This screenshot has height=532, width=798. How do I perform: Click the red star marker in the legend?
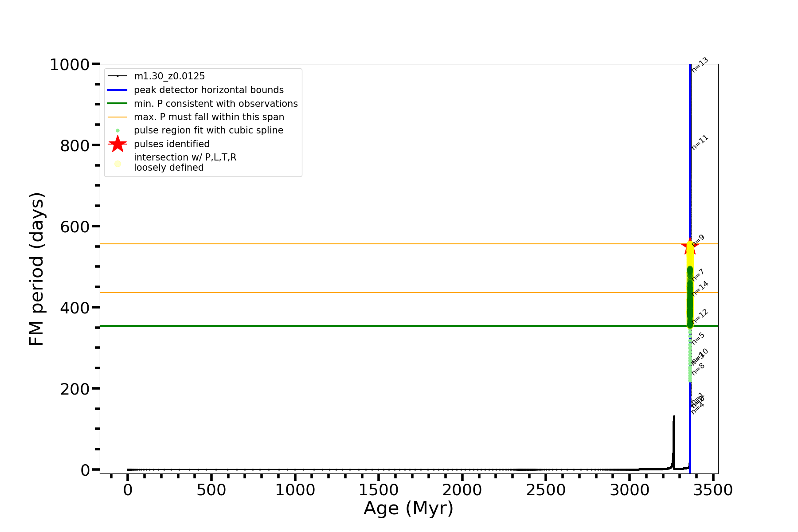pos(117,144)
